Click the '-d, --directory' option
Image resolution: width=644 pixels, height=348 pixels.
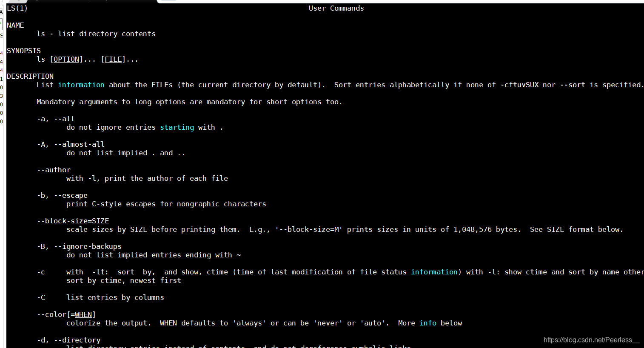coord(68,340)
